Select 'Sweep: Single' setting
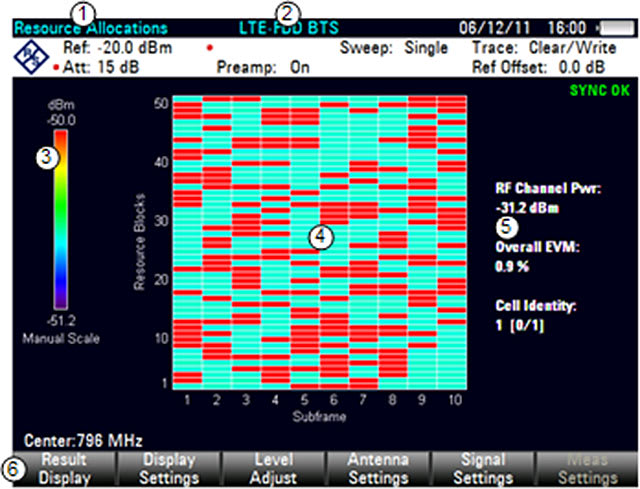This screenshot has height=489, width=640. point(394,48)
